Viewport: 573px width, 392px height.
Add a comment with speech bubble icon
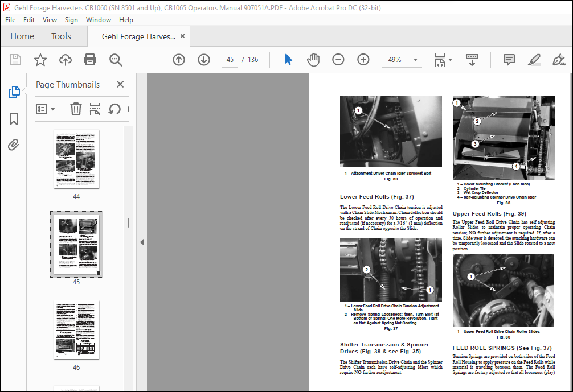509,60
